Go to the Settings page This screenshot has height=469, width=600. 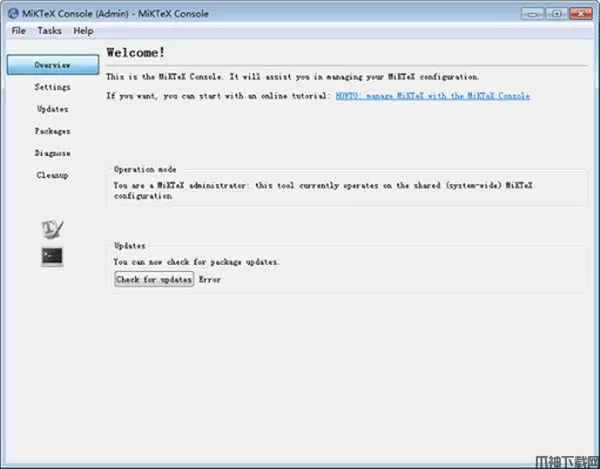coord(52,87)
